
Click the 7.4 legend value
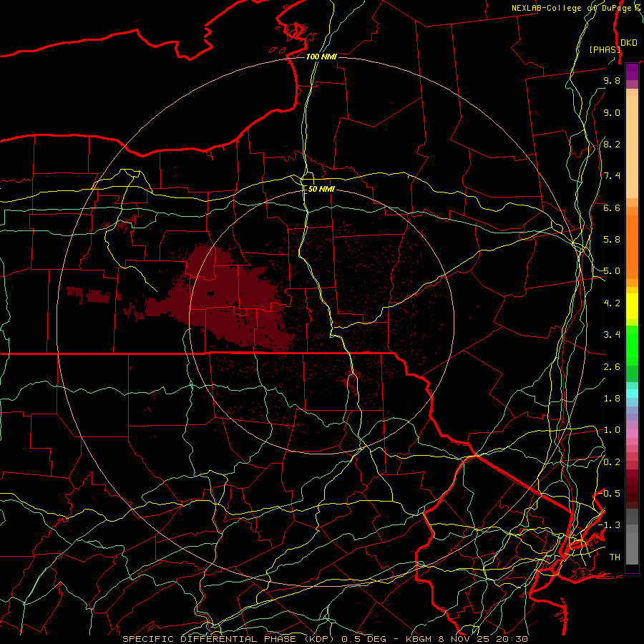(x=612, y=176)
